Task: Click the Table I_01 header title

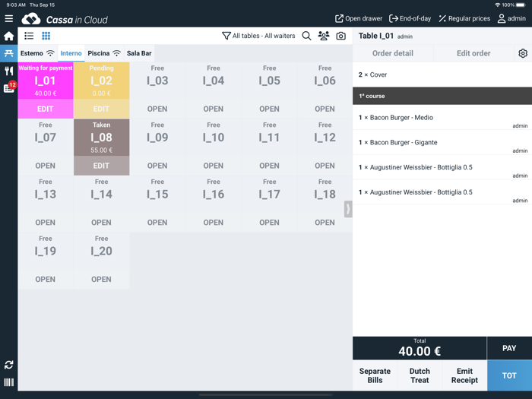Action: tap(376, 36)
